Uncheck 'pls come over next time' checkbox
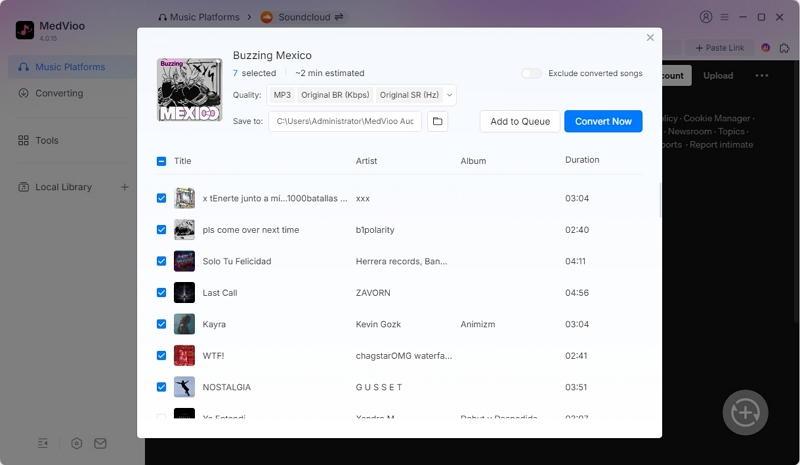Image resolution: width=800 pixels, height=465 pixels. [x=161, y=230]
